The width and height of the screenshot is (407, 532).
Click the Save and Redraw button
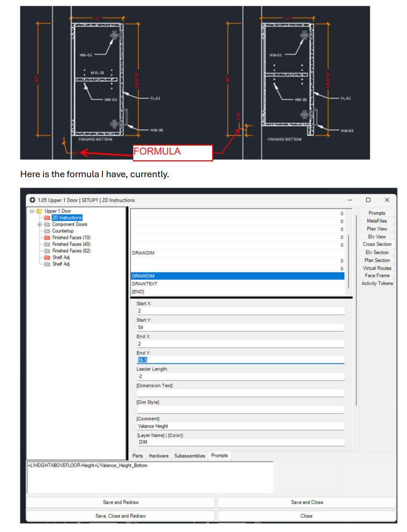121,503
